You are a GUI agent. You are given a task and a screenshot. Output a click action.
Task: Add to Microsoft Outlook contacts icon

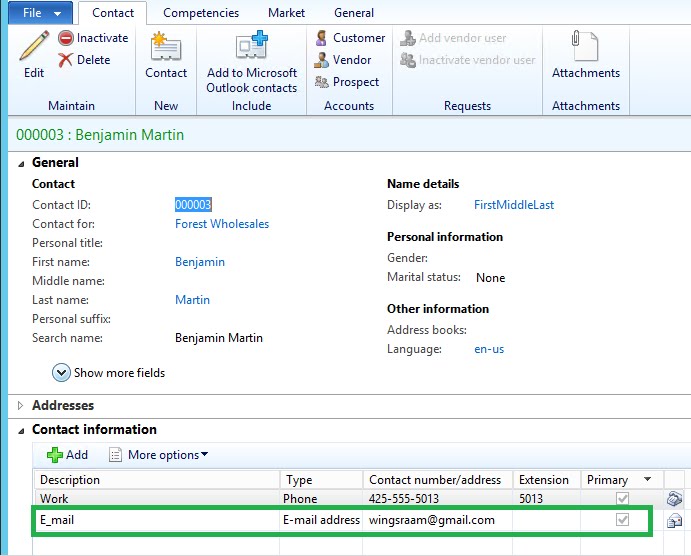(x=252, y=45)
